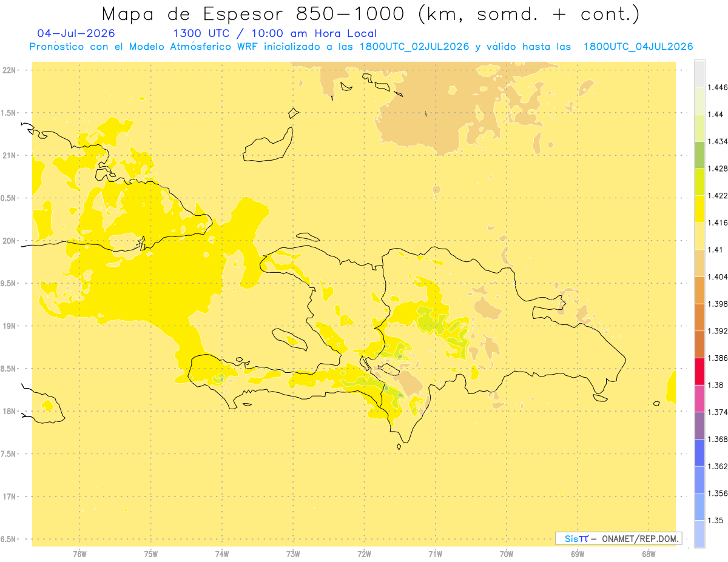Click the 19N latitude label
The height and width of the screenshot is (562, 728).
point(10,326)
